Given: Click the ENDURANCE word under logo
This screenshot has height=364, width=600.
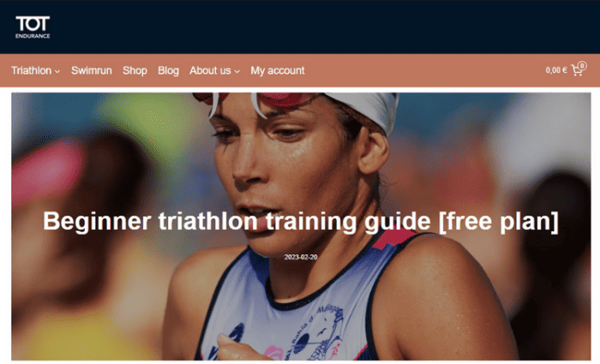Looking at the screenshot, I should point(33,36).
